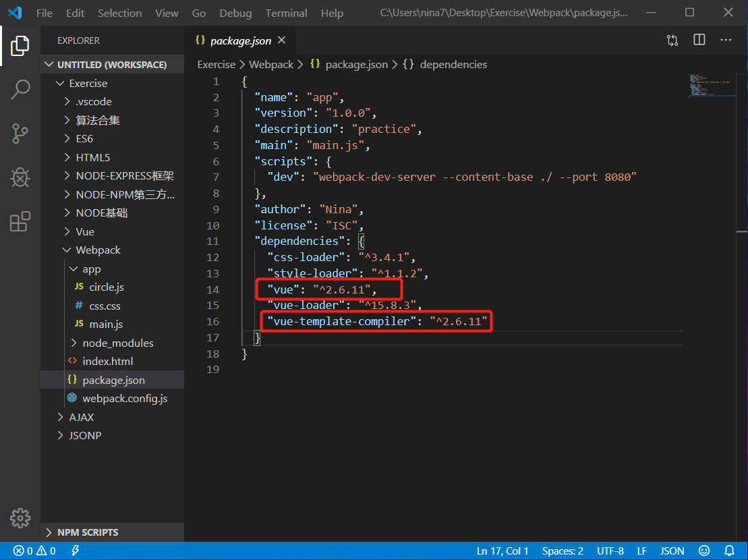Open the Extensions view icon
Image resolution: width=748 pixels, height=560 pixels.
tap(20, 221)
